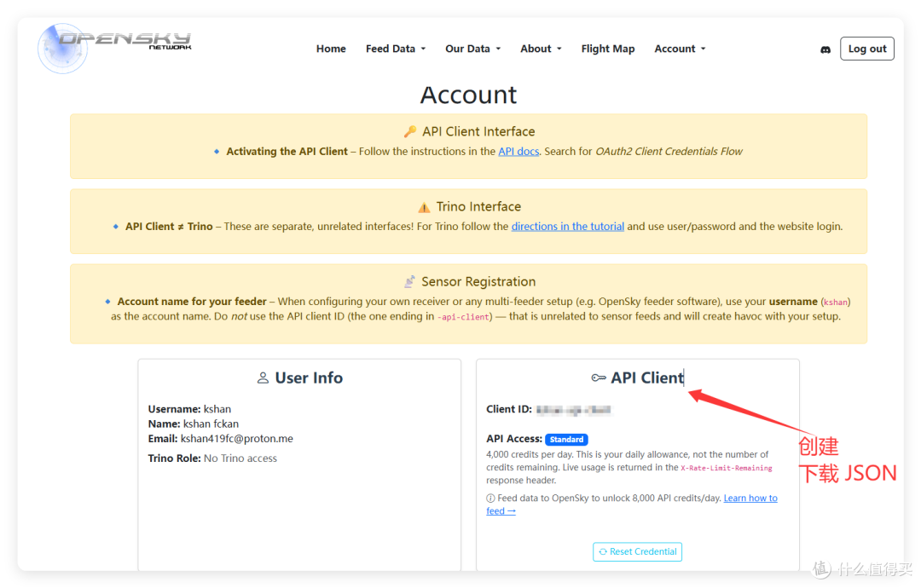Click the key icon beside API Client Interface
This screenshot has height=588, width=921.
coord(410,131)
